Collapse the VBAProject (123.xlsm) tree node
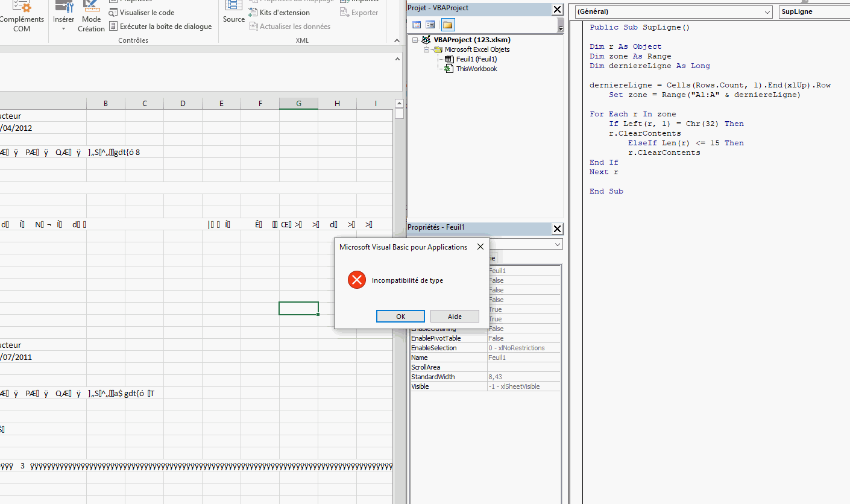 tap(415, 40)
